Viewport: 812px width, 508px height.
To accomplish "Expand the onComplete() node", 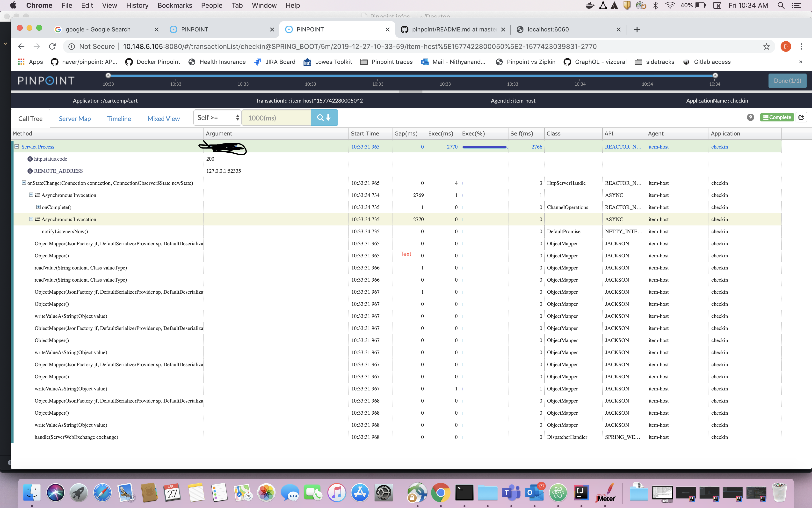I will point(38,207).
